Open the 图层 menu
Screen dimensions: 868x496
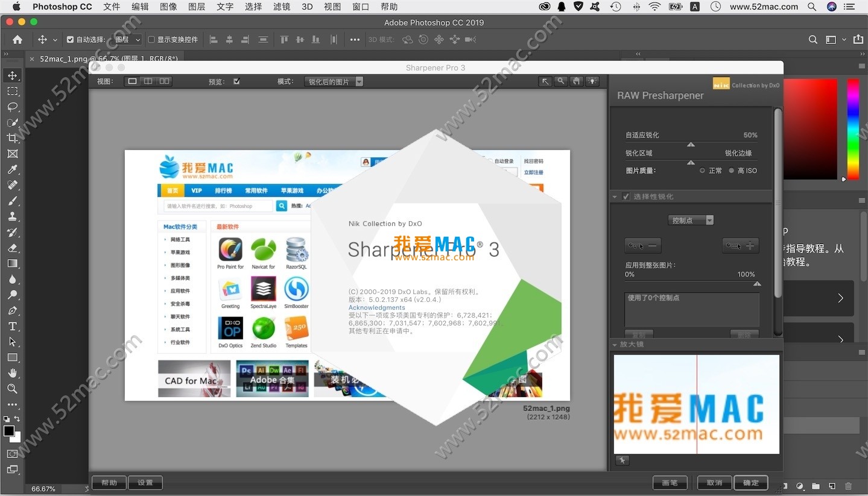[197, 7]
